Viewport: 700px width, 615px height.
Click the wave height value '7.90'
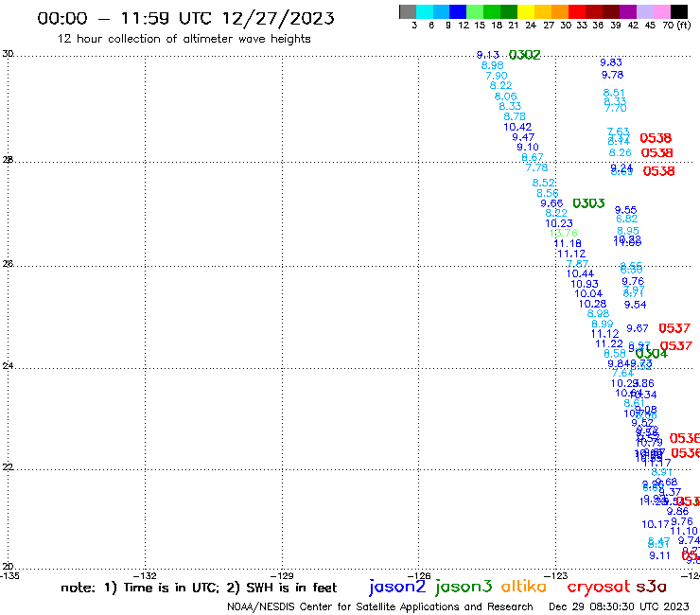(x=497, y=76)
